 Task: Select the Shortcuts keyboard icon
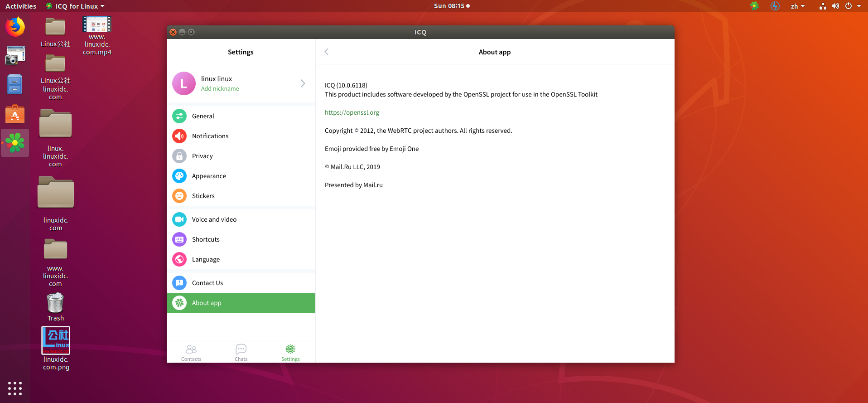(179, 239)
